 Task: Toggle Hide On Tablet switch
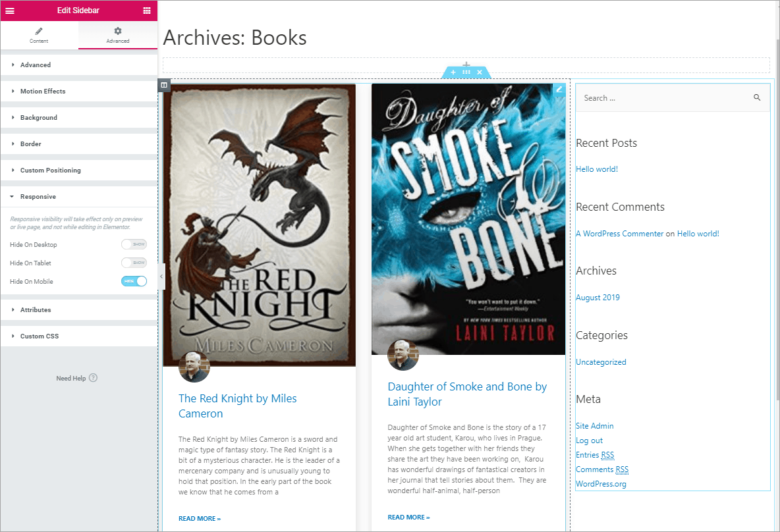134,263
